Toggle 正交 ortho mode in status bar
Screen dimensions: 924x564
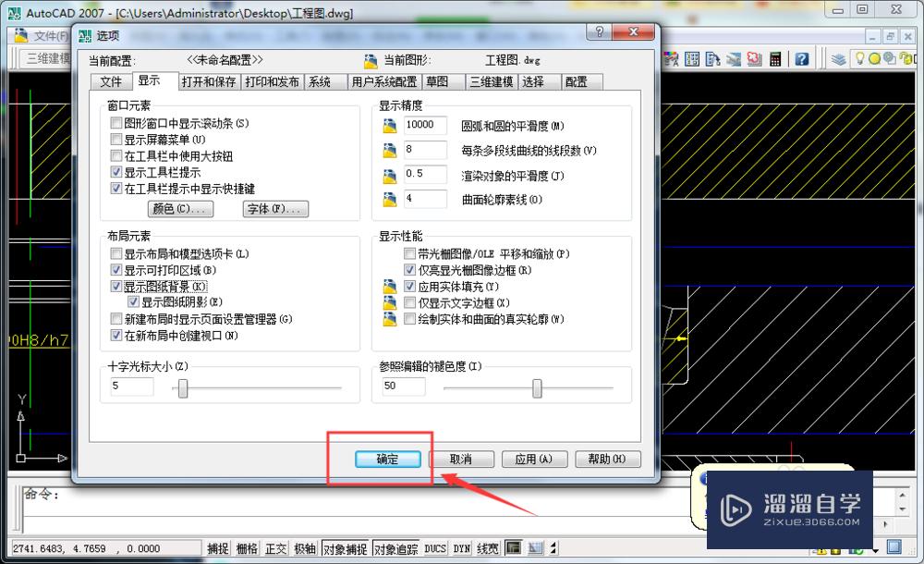click(275, 548)
